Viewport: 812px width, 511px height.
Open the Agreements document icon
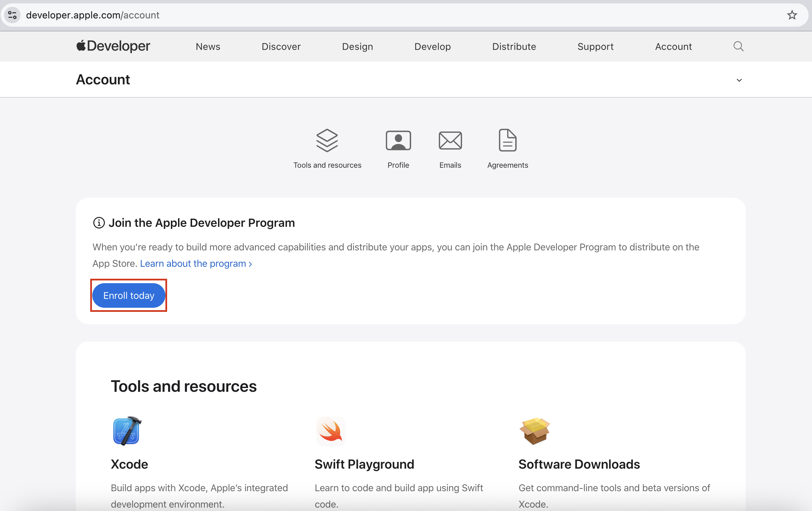tap(507, 140)
